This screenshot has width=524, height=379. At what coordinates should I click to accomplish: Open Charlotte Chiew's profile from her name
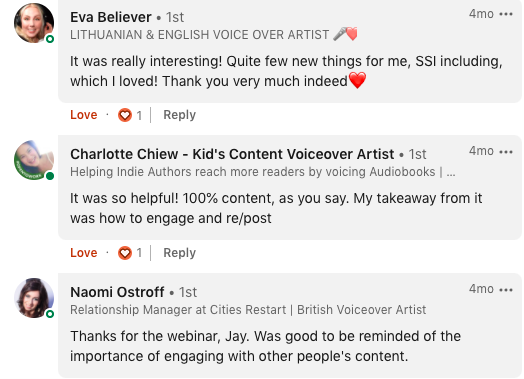click(x=232, y=154)
